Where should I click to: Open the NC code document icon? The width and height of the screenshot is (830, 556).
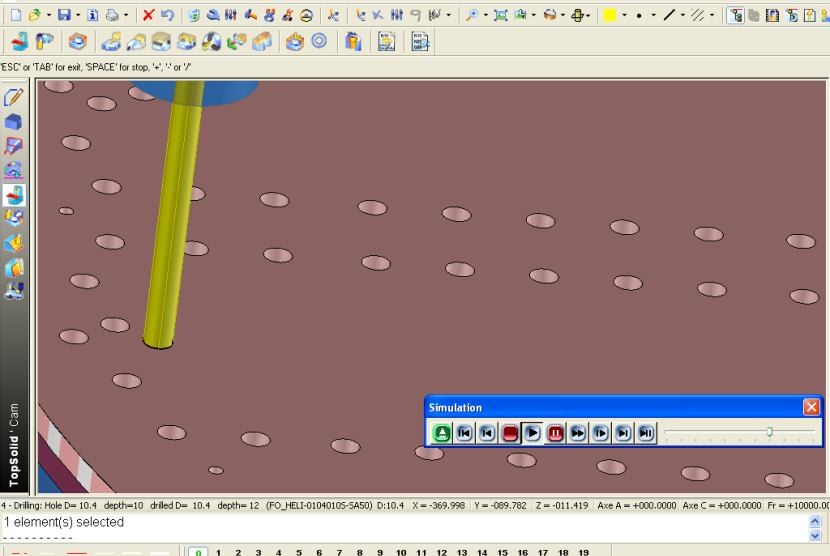420,41
